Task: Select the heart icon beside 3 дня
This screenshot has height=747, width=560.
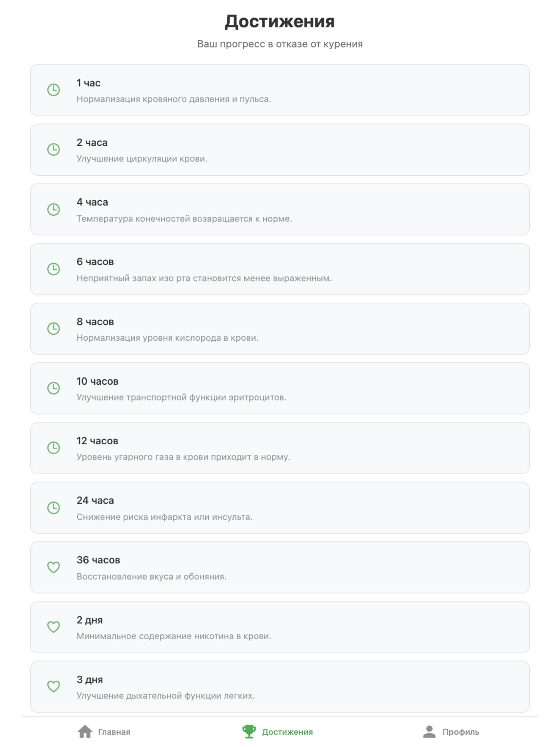Action: click(53, 686)
